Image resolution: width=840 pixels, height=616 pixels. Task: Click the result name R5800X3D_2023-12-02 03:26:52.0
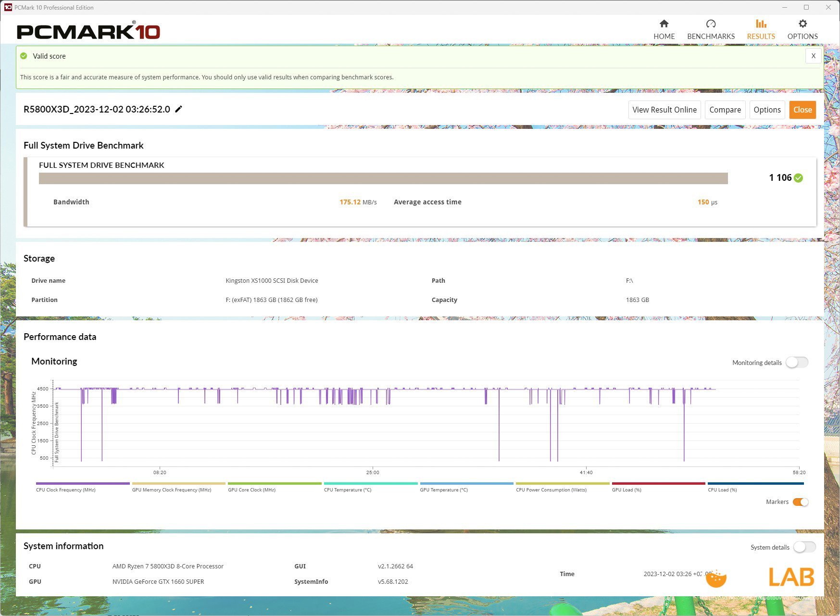97,109
